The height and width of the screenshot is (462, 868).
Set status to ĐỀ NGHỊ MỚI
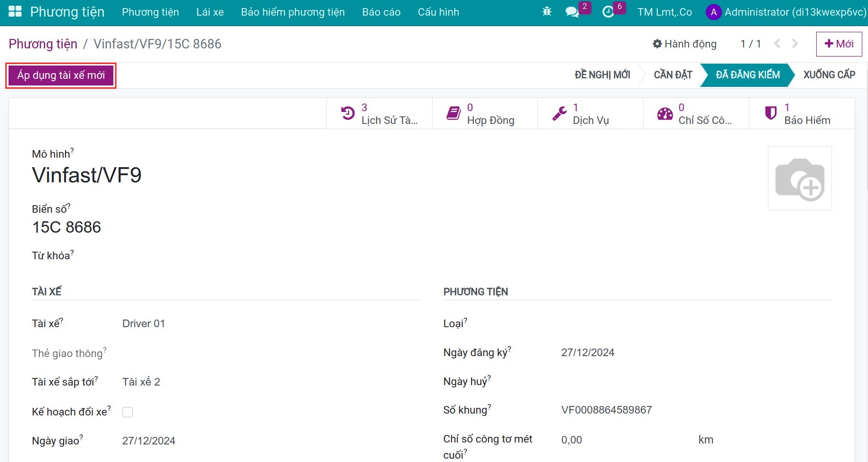602,75
